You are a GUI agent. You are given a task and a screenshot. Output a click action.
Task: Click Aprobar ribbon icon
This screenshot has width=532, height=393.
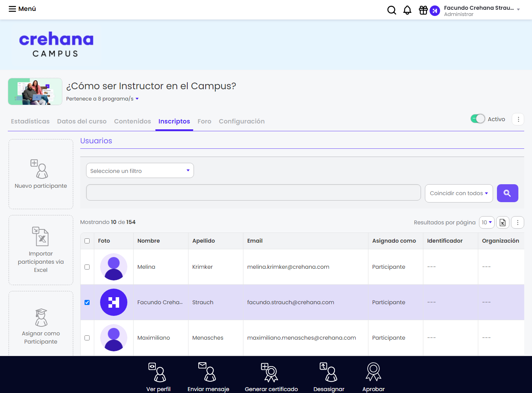click(373, 372)
